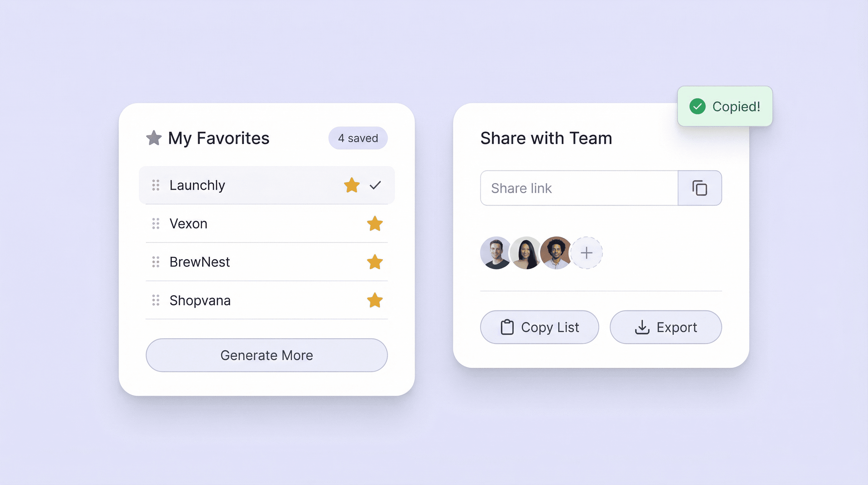Click the BrewNest row drag handle
Screen dimensions: 868x485
[x=156, y=262]
